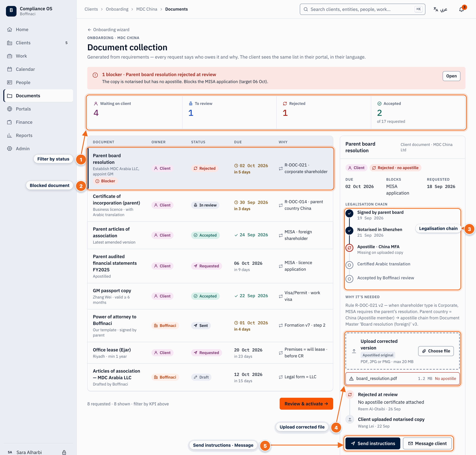Click the Rejected · no apostille badge
This screenshot has height=455, width=476.
click(395, 168)
